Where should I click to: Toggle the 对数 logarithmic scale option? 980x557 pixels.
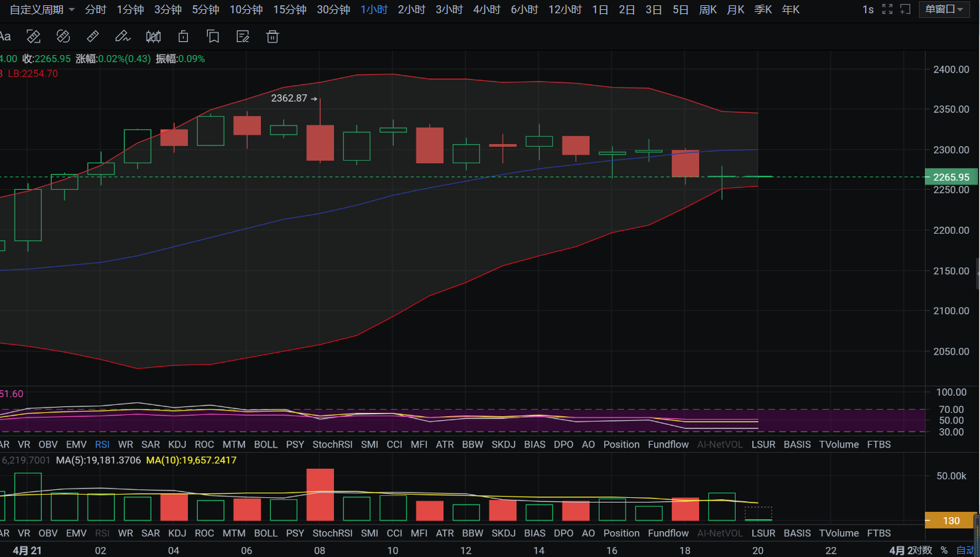[922, 550]
